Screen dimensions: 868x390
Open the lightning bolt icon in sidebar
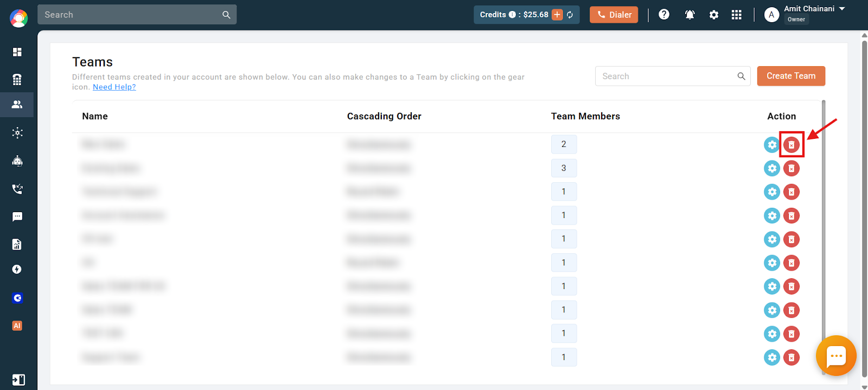(x=17, y=270)
